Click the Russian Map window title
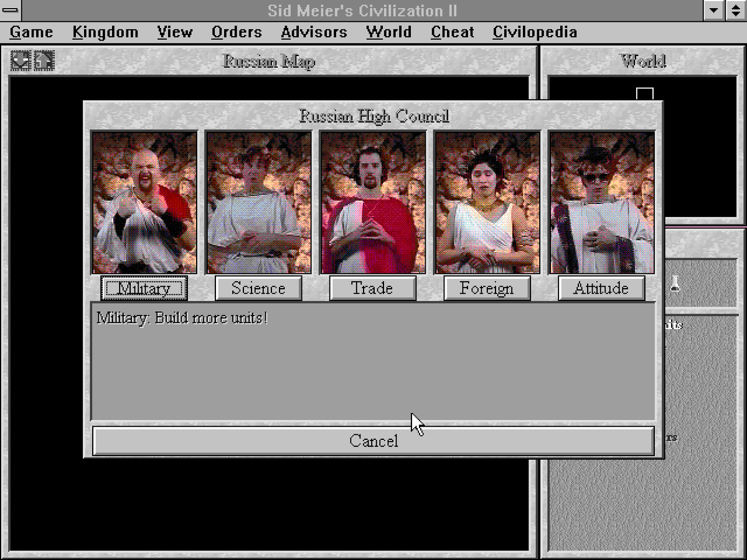Screen dimensions: 747x560 (x=269, y=62)
